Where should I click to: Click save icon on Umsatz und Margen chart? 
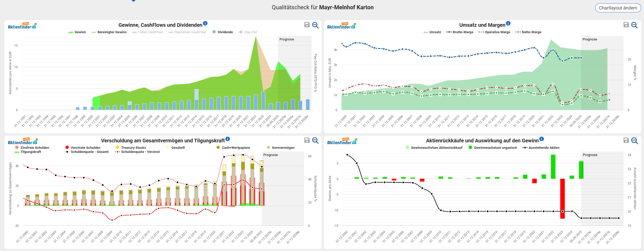[x=626, y=25]
